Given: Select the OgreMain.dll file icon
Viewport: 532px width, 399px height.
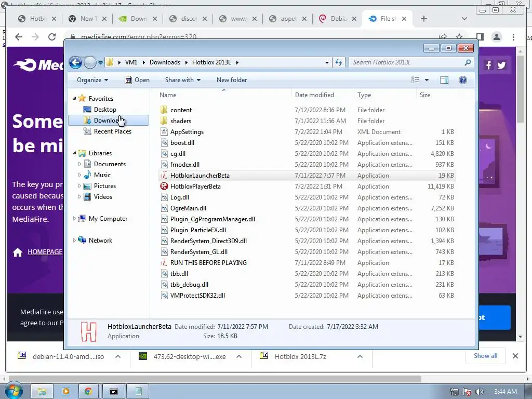Looking at the screenshot, I should coord(164,208).
